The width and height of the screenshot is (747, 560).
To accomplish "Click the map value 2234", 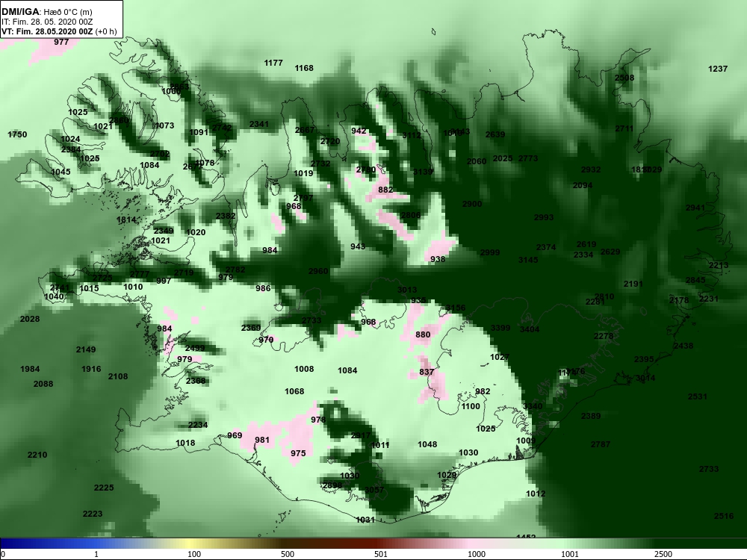I will (198, 426).
